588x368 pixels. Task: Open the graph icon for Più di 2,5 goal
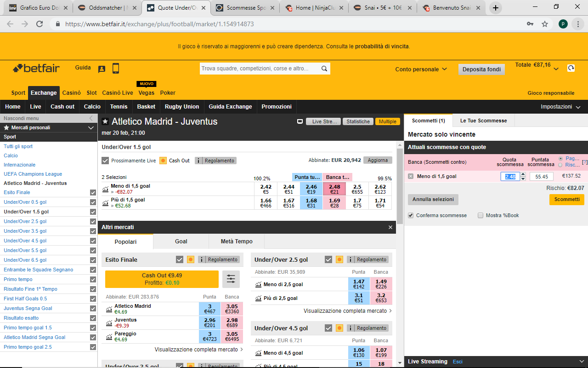click(x=258, y=298)
